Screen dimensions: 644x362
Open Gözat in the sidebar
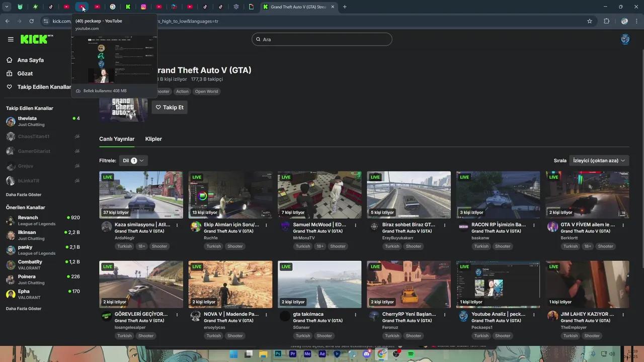point(25,73)
